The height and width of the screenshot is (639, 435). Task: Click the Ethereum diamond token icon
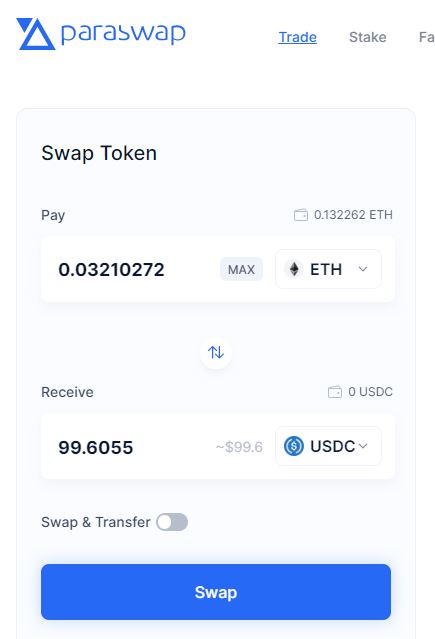294,269
